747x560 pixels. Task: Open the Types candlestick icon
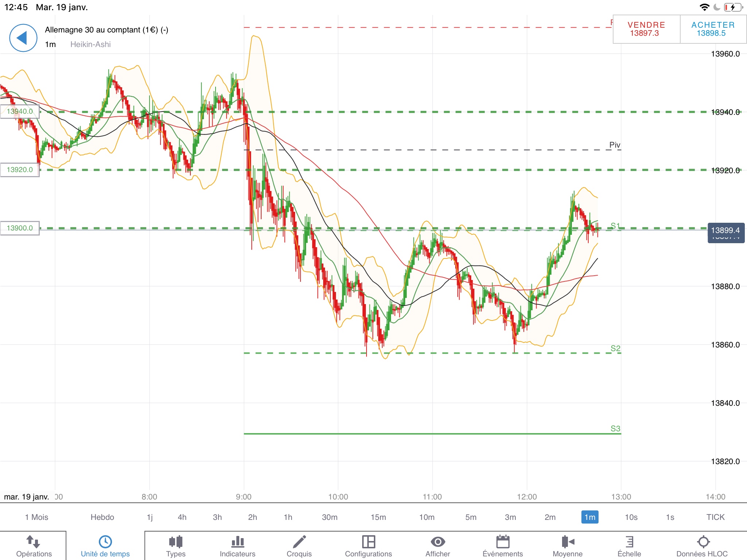175,542
